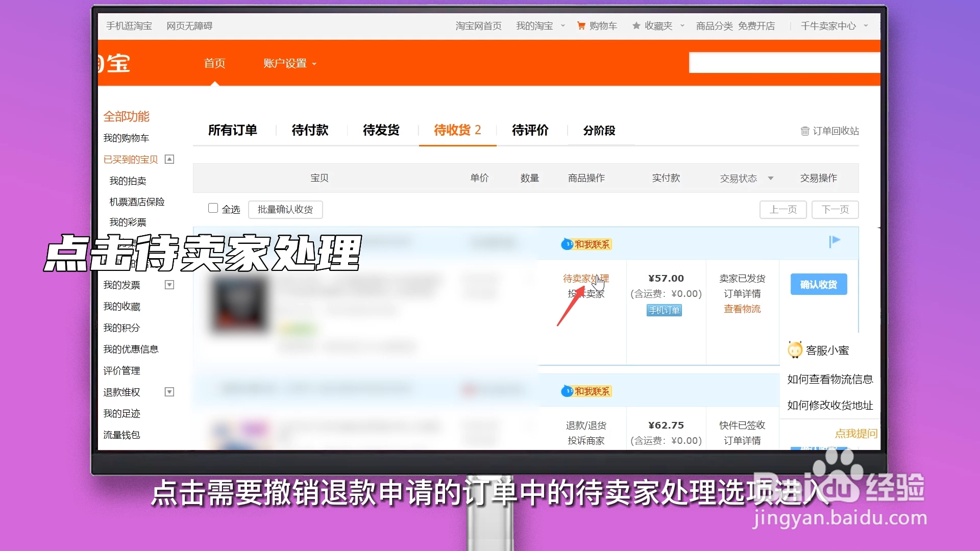The image size is (980, 551).
Task: Open the shopping cart icon link
Action: (x=581, y=26)
